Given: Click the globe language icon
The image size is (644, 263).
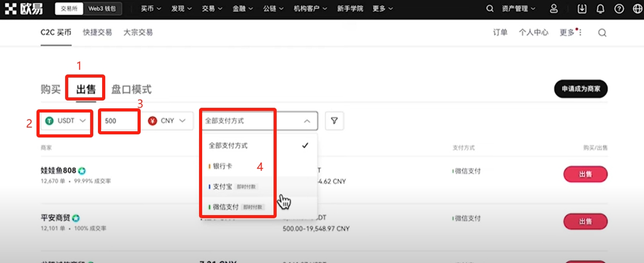Looking at the screenshot, I should tap(637, 9).
